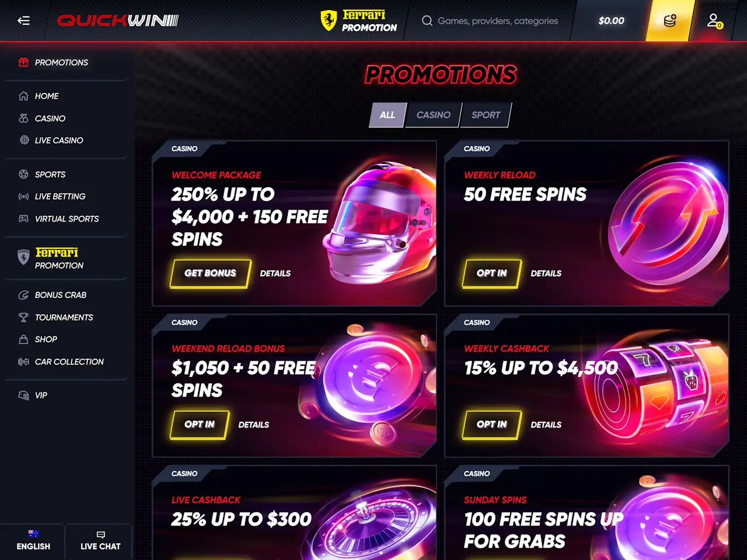The width and height of the screenshot is (747, 560).
Task: Select the Bonus Crab sidebar icon
Action: (x=23, y=295)
